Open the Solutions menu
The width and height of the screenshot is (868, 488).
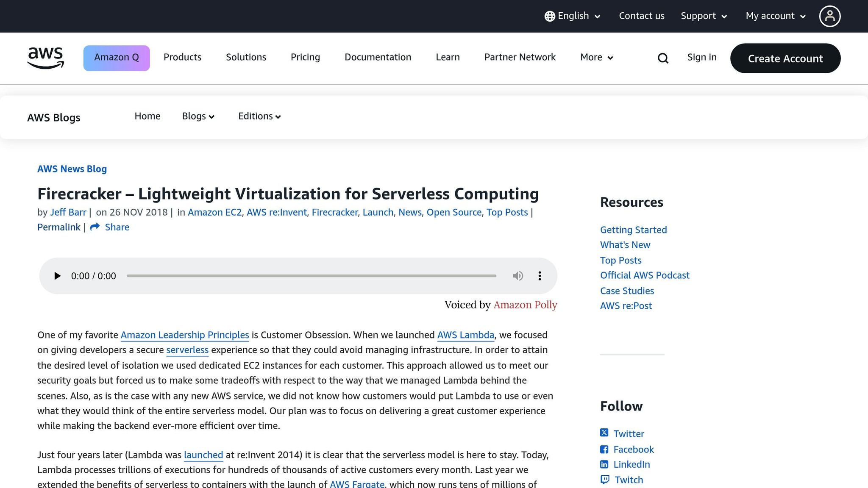tap(246, 57)
